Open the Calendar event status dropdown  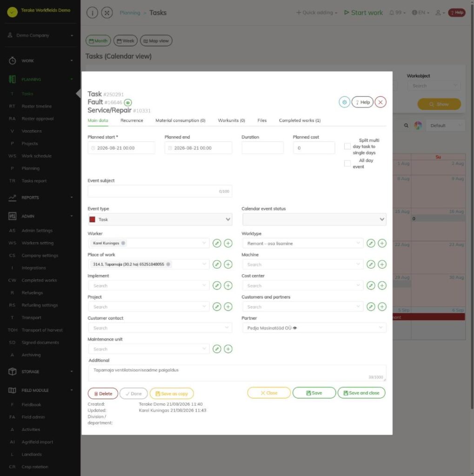coord(314,219)
